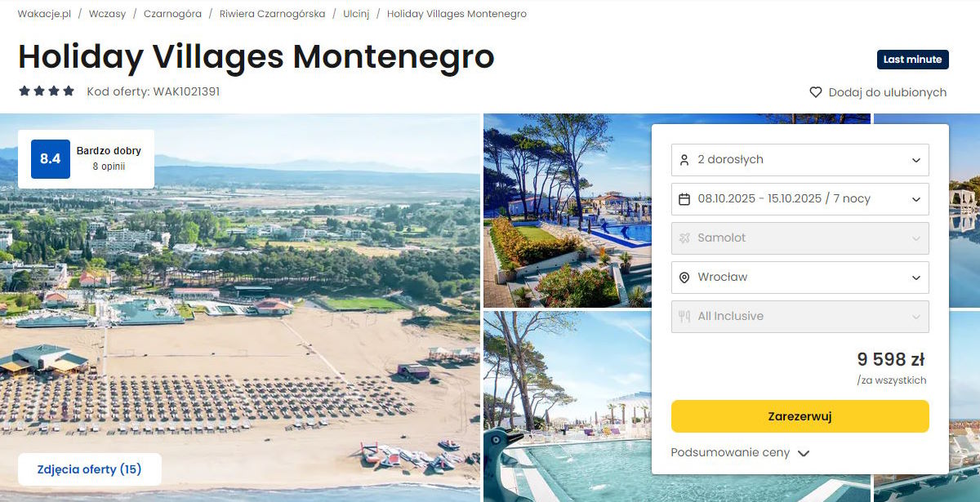The image size is (980, 502).
Task: Navigate to Riwiera Czarnogórska breadcrumb
Action: (x=272, y=14)
